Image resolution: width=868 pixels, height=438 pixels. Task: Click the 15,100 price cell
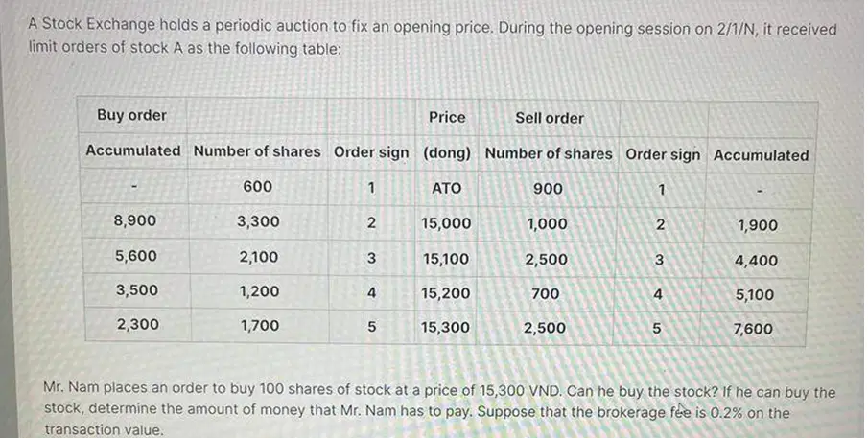click(x=446, y=258)
